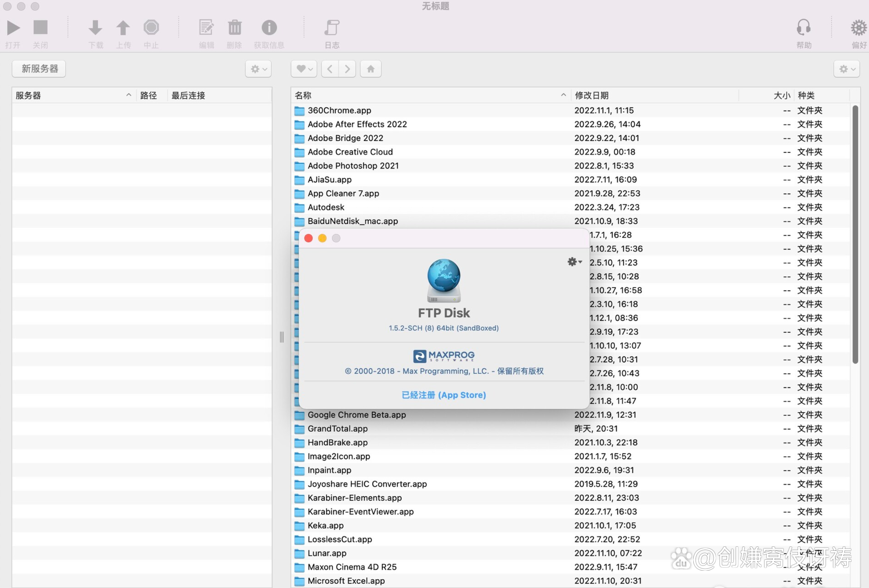Click 已经注册 (App Store) link

click(444, 395)
